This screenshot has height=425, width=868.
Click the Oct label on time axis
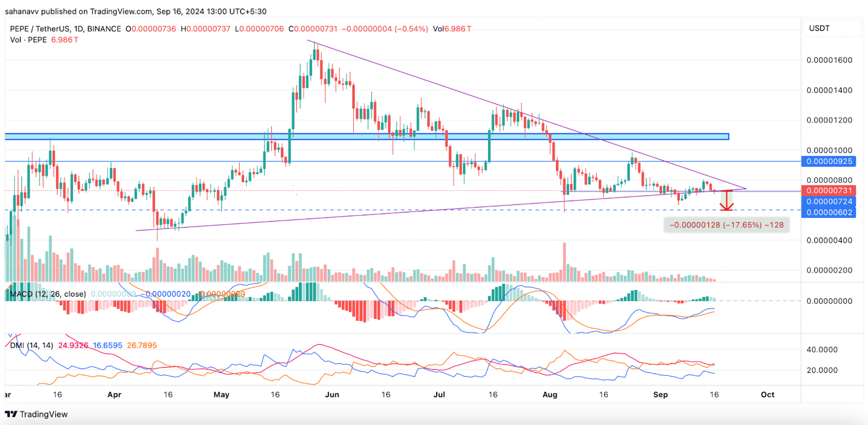tap(768, 395)
